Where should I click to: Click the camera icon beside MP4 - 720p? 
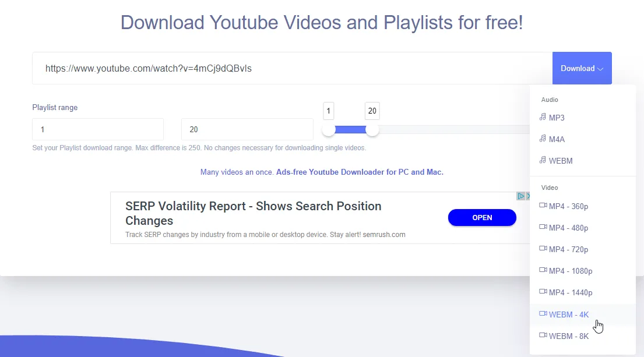(x=543, y=248)
